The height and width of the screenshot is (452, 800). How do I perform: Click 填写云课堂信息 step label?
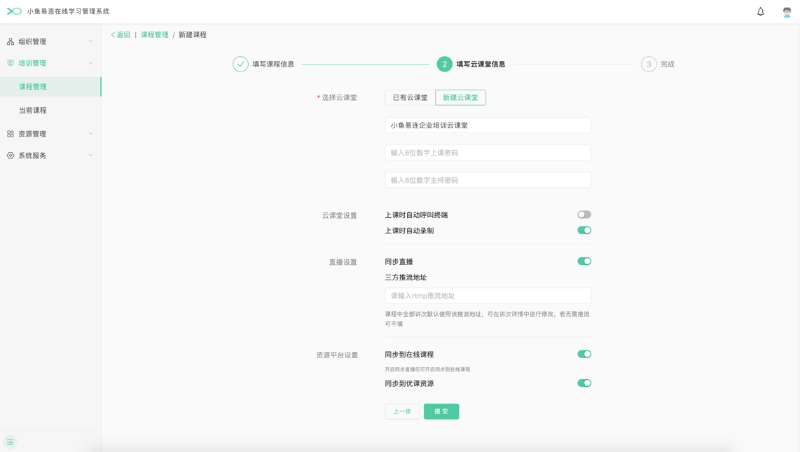tap(481, 64)
